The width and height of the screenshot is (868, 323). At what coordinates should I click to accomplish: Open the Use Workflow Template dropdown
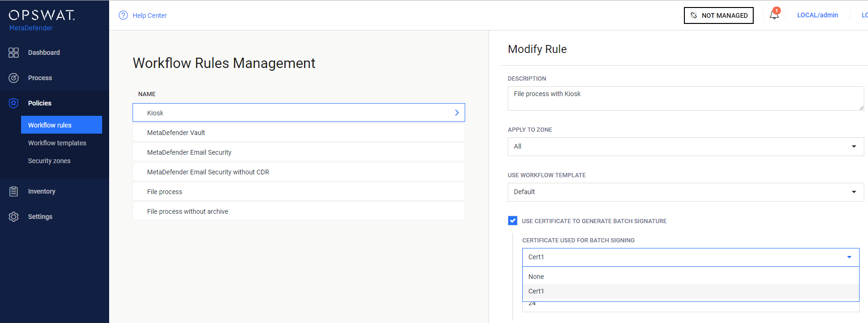coord(686,192)
